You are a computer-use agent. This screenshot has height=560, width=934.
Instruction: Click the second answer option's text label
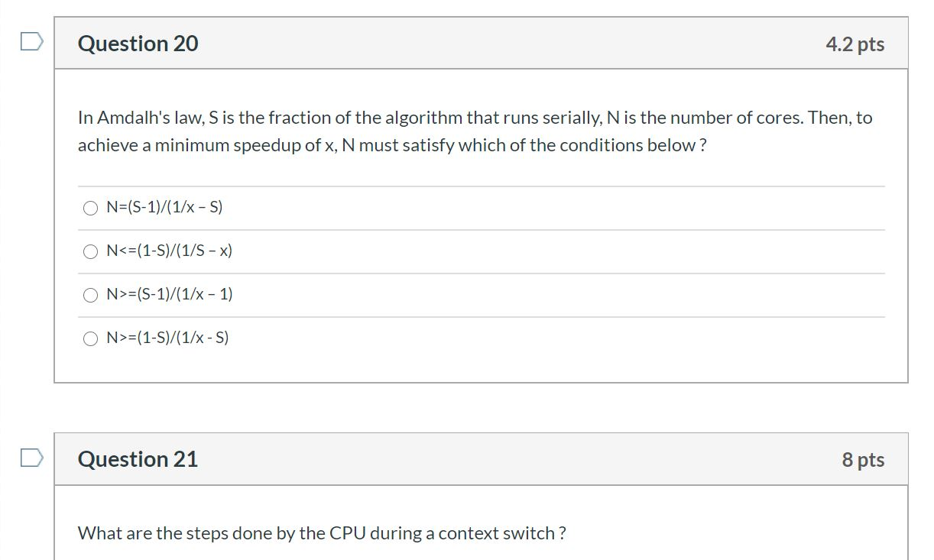[x=170, y=251]
